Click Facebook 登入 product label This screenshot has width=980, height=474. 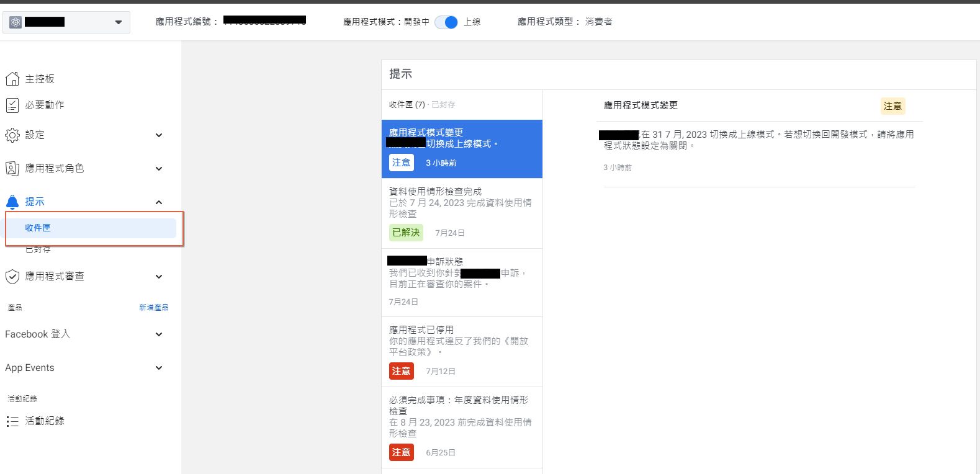(x=37, y=334)
